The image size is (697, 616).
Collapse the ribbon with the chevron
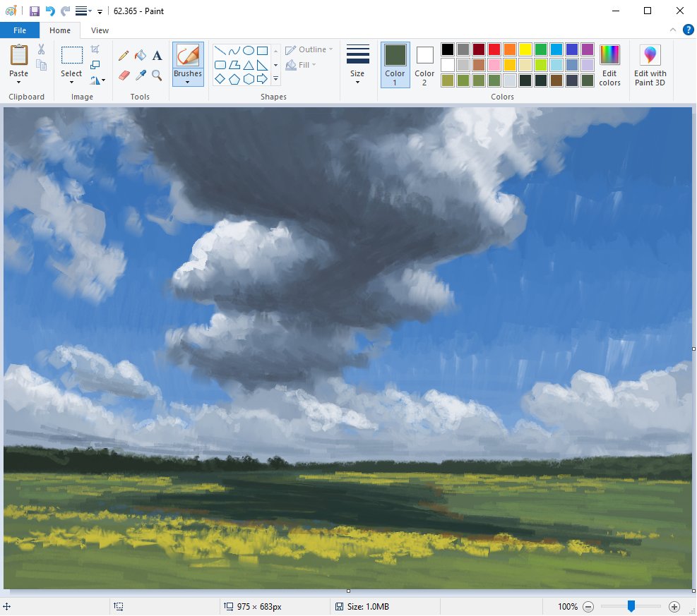673,30
